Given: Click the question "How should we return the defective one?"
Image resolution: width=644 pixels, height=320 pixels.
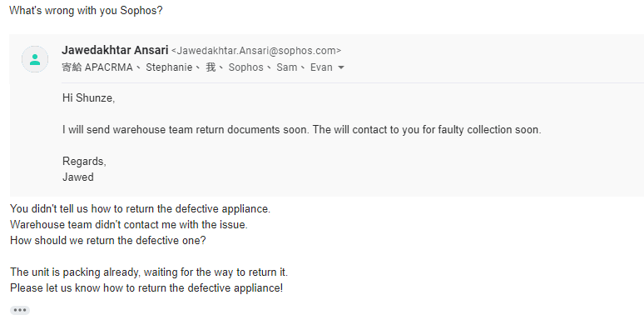Looking at the screenshot, I should coord(107,241).
